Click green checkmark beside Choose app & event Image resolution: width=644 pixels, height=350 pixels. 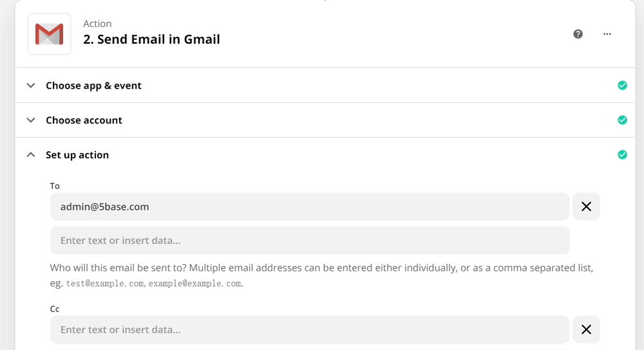pos(622,86)
